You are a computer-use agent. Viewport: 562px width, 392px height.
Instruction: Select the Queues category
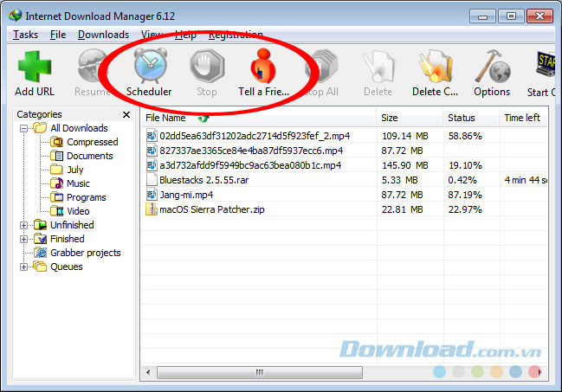pos(67,267)
